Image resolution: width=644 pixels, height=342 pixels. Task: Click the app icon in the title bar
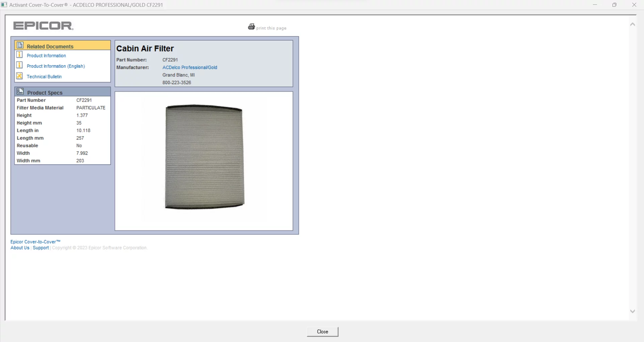(x=4, y=5)
